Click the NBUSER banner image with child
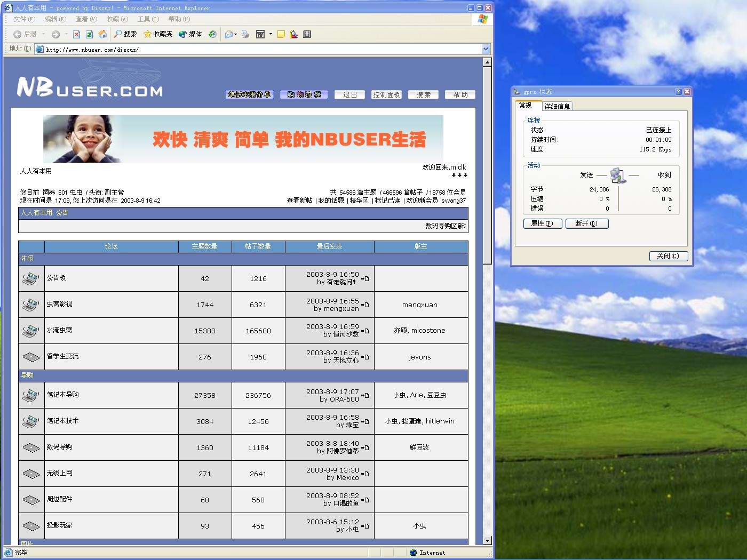This screenshot has height=560, width=747. pyautogui.click(x=243, y=139)
